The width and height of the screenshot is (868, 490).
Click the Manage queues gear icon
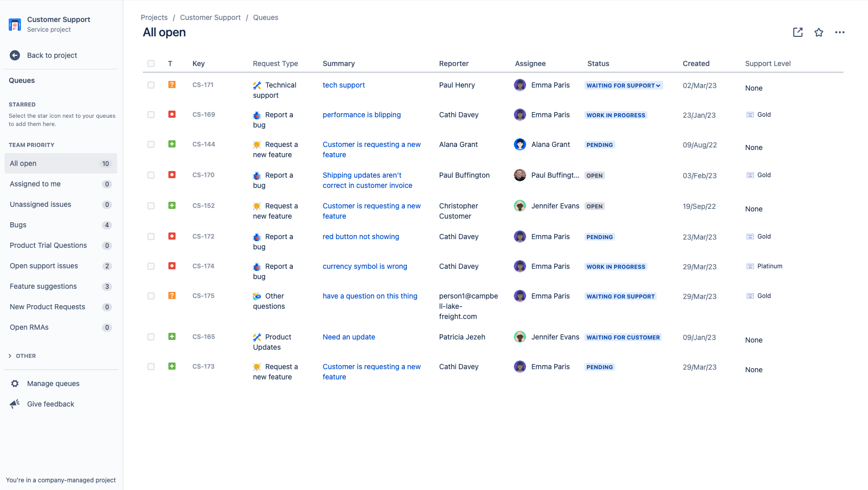[x=15, y=384]
